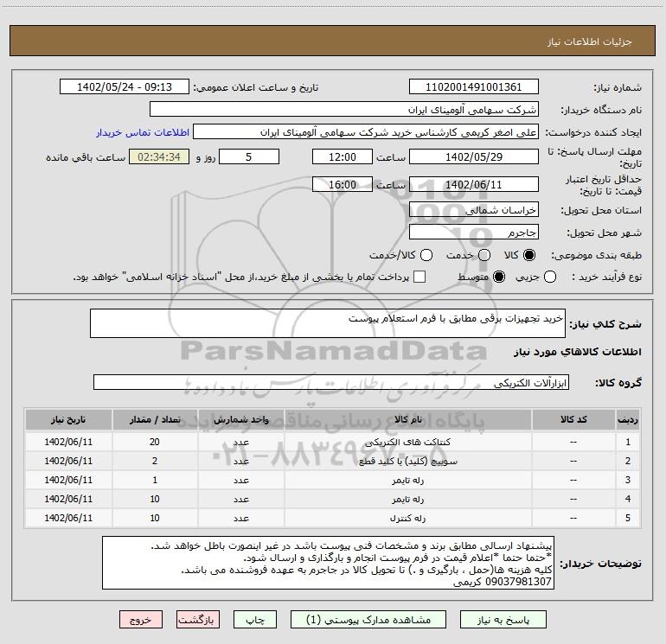This screenshot has width=666, height=644.
Task: Click the goods group field ابزارآلات الکتریکی
Action: pos(331,382)
